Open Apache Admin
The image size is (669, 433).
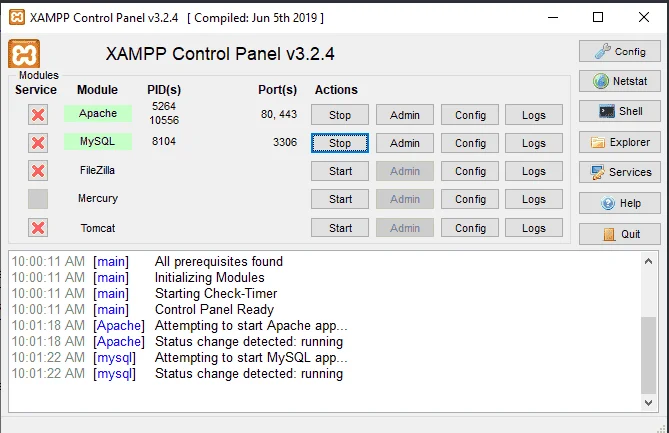(x=404, y=115)
